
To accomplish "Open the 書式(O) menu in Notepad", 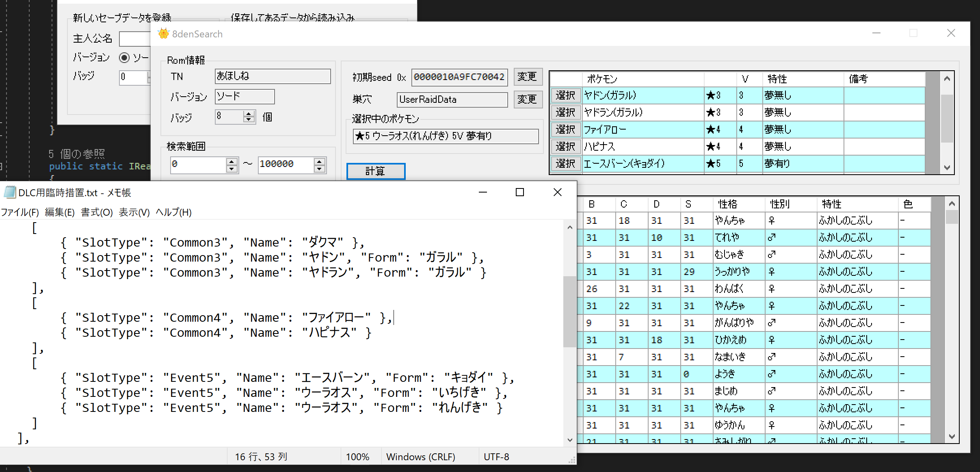I will (97, 212).
